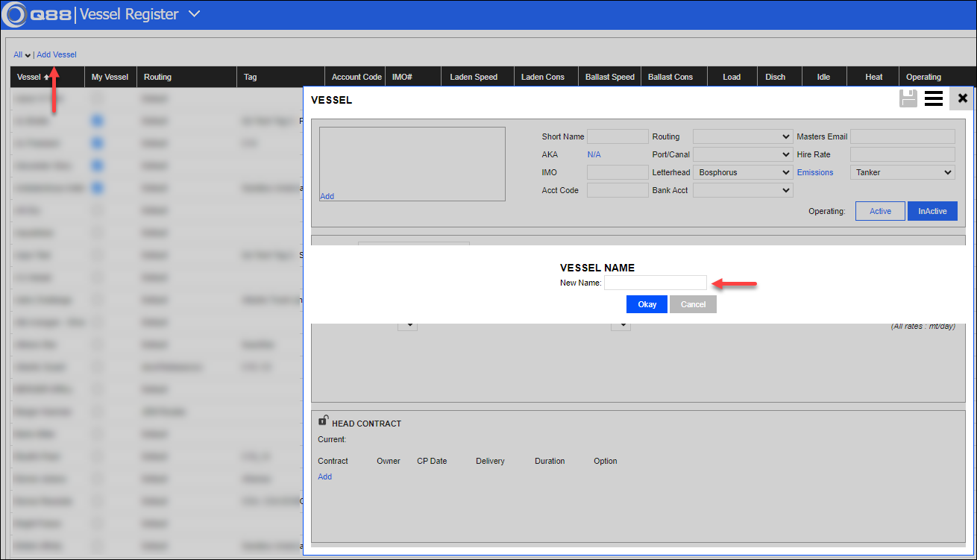The width and height of the screenshot is (977, 560).
Task: Open the Routing dropdown in Vessel form
Action: pos(742,136)
